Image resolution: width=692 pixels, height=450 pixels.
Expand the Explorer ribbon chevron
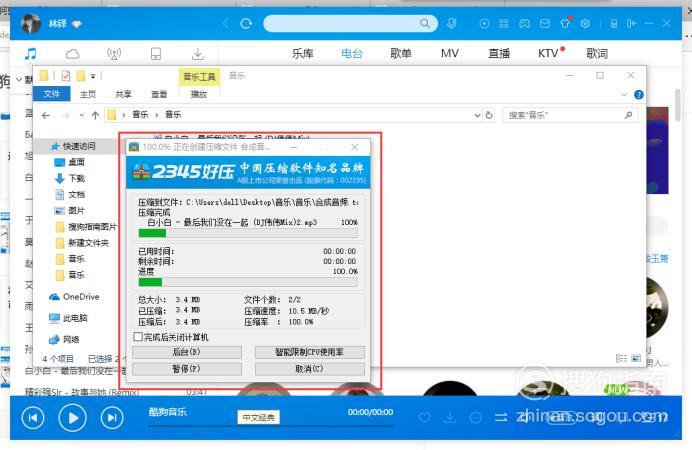tap(624, 94)
